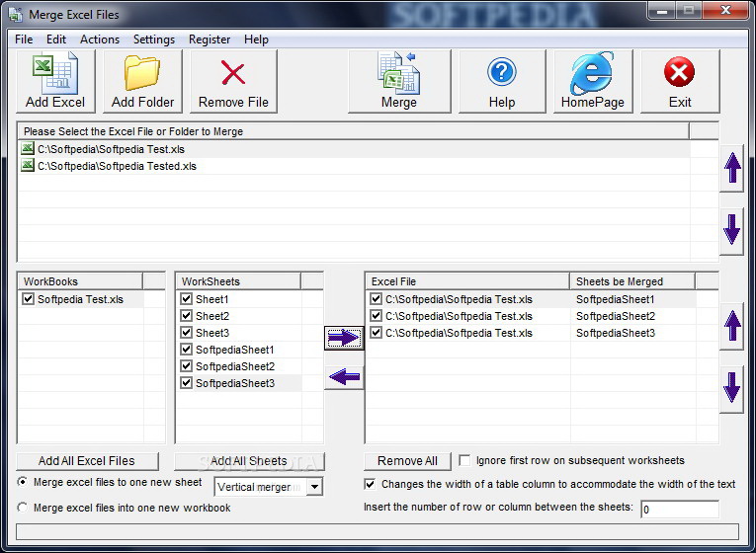
Task: Open the Settings menu
Action: (x=154, y=39)
